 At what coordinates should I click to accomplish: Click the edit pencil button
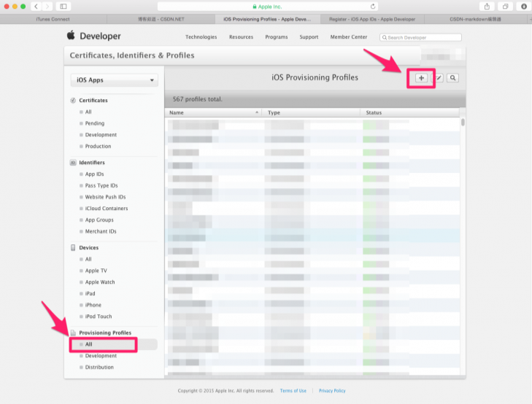(439, 78)
